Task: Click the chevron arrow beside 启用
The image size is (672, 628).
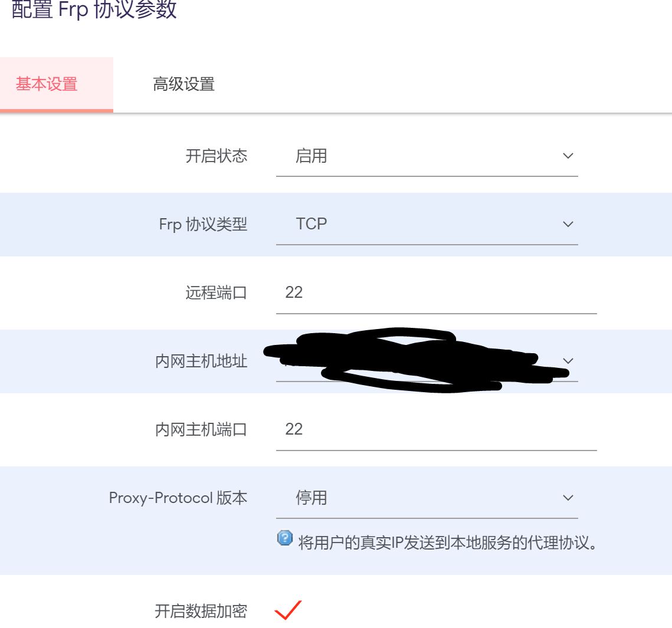Action: [x=568, y=156]
